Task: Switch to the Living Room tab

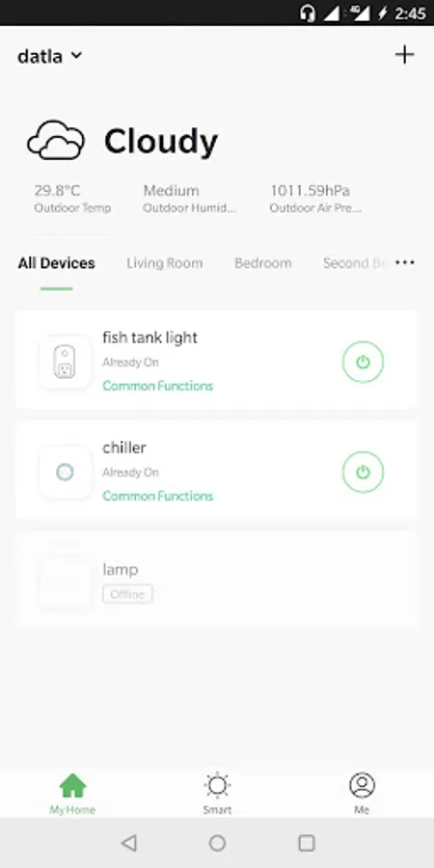Action: (x=164, y=263)
